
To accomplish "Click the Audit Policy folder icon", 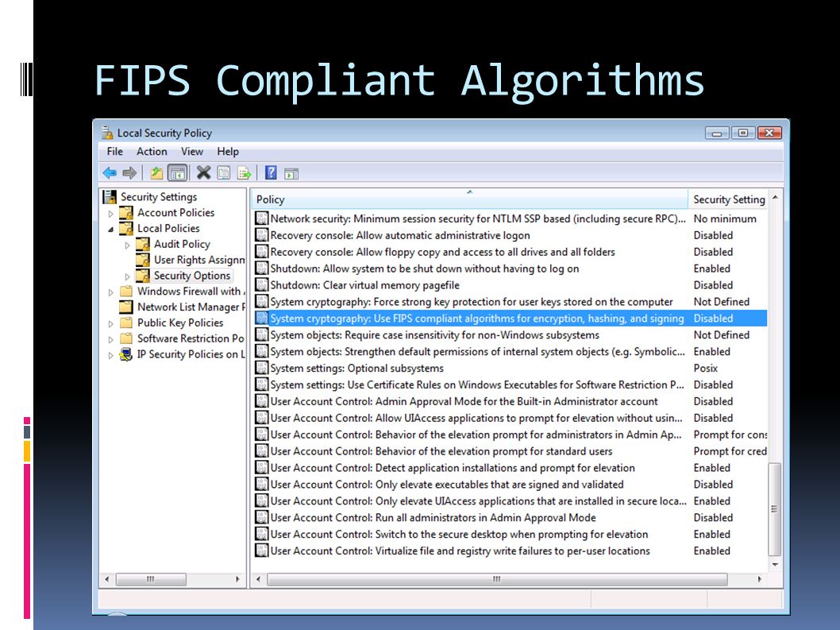I will pyautogui.click(x=143, y=244).
